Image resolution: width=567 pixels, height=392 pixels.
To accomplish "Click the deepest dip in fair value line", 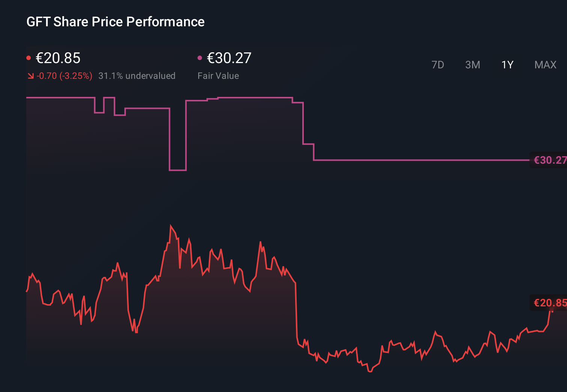I will pyautogui.click(x=178, y=171).
